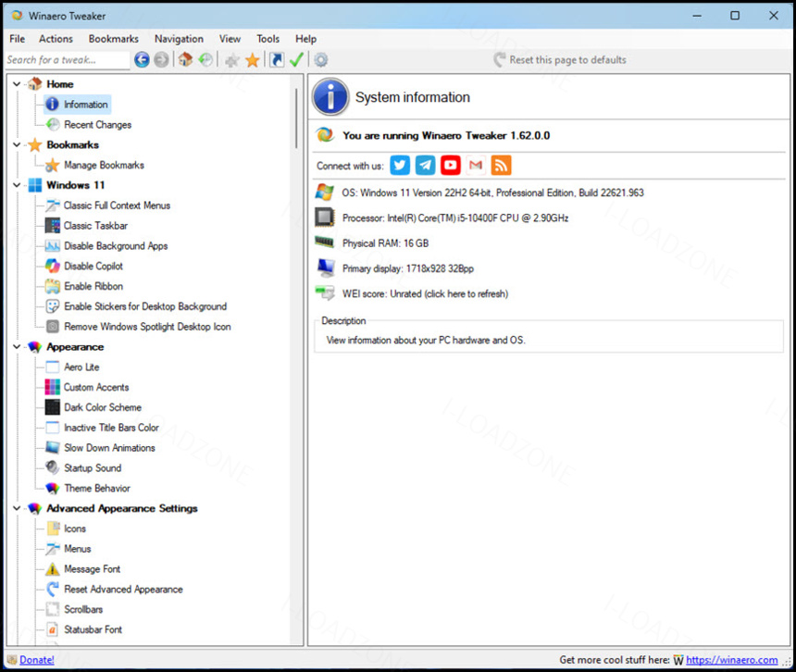Select Icons under Advanced Appearance Settings
796x672 pixels.
tap(75, 529)
